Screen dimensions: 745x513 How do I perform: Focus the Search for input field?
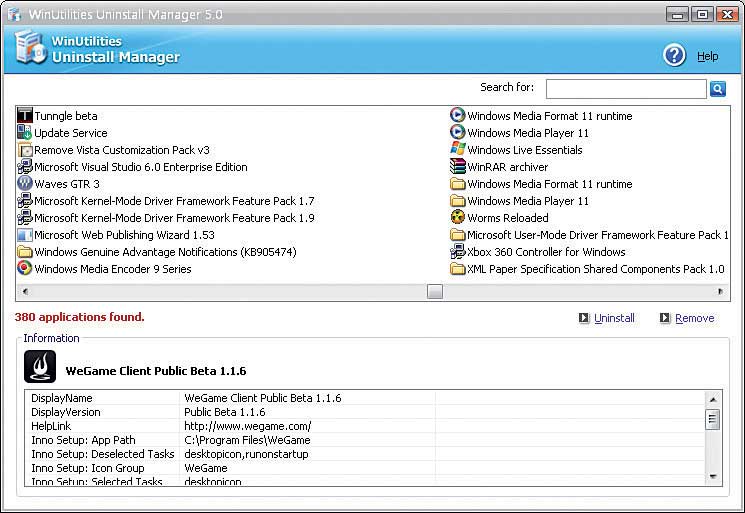(626, 89)
